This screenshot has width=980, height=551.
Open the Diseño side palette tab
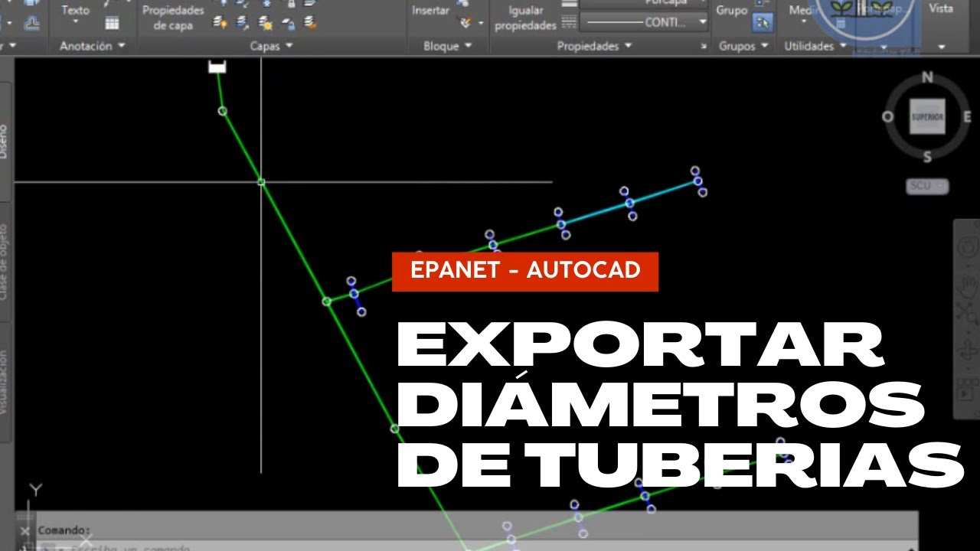click(x=5, y=141)
